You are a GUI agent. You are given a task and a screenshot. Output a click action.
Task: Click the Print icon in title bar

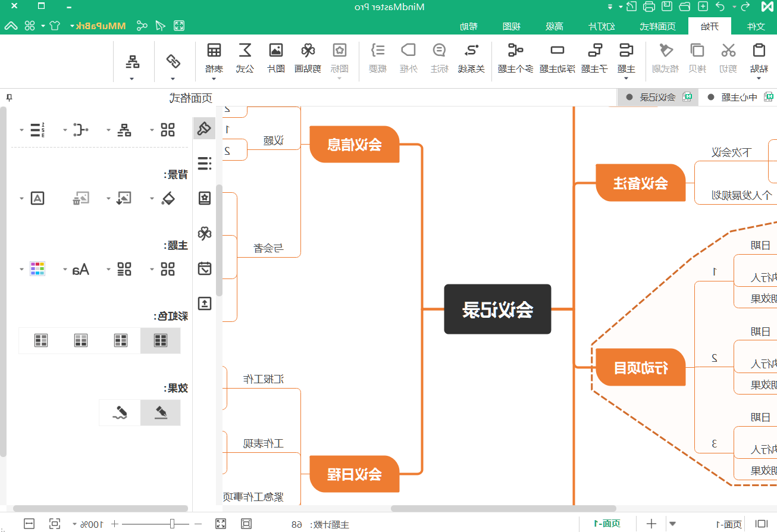pyautogui.click(x=650, y=7)
